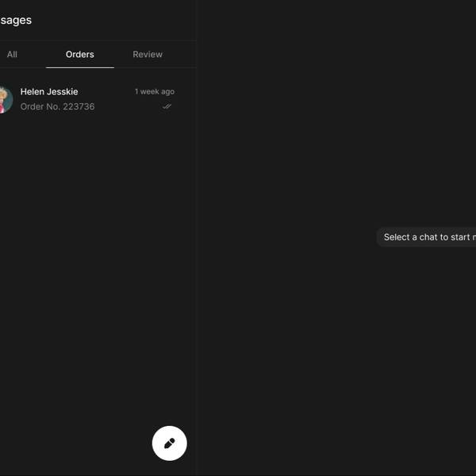The image size is (476, 476).
Task: Open Helen Jesskie's profile avatar
Action: point(4,99)
